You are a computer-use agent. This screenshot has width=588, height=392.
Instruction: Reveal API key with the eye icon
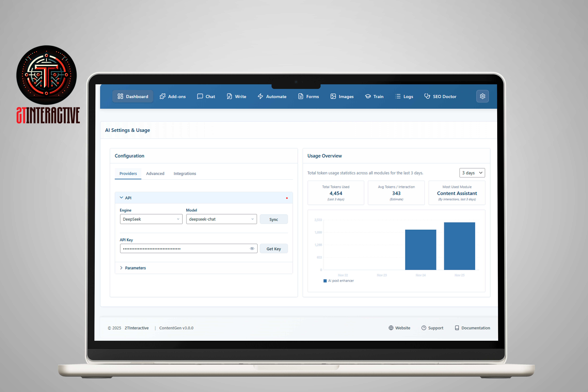(x=252, y=249)
